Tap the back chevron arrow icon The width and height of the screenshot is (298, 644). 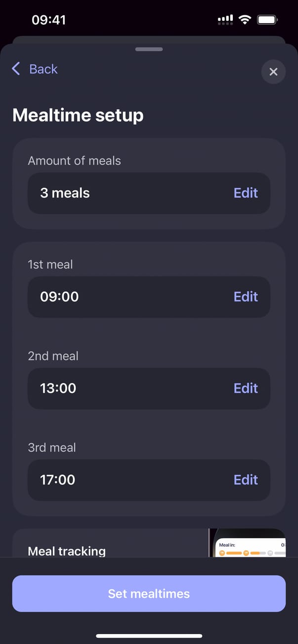pos(16,69)
